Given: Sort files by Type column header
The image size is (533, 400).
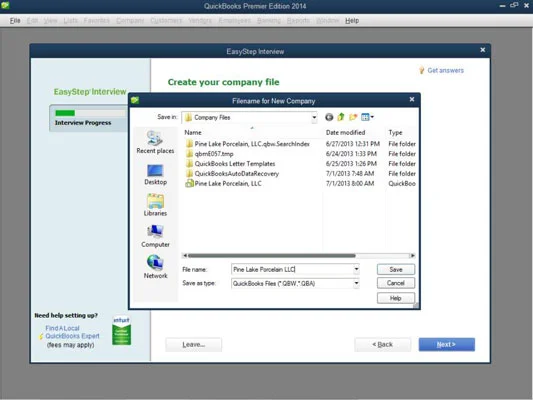Looking at the screenshot, I should pos(395,133).
